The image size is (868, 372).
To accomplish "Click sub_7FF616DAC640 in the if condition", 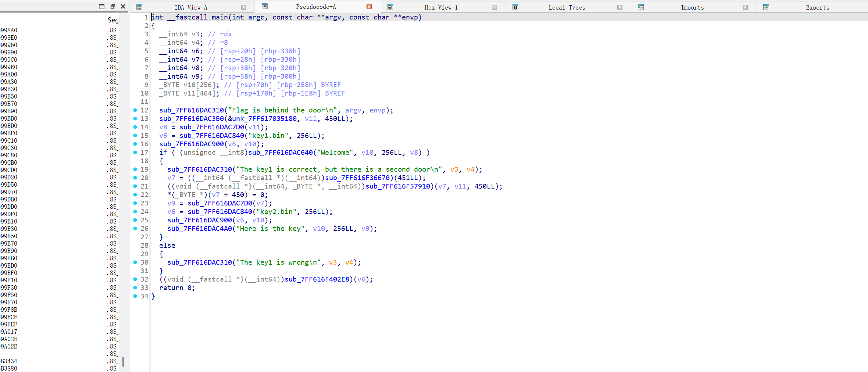I will (x=281, y=153).
